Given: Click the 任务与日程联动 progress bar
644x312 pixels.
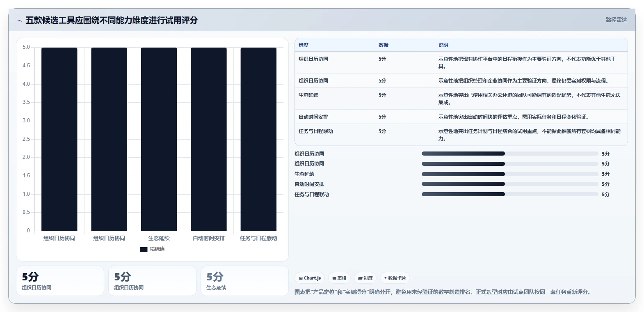Looking at the screenshot, I should pyautogui.click(x=510, y=195).
